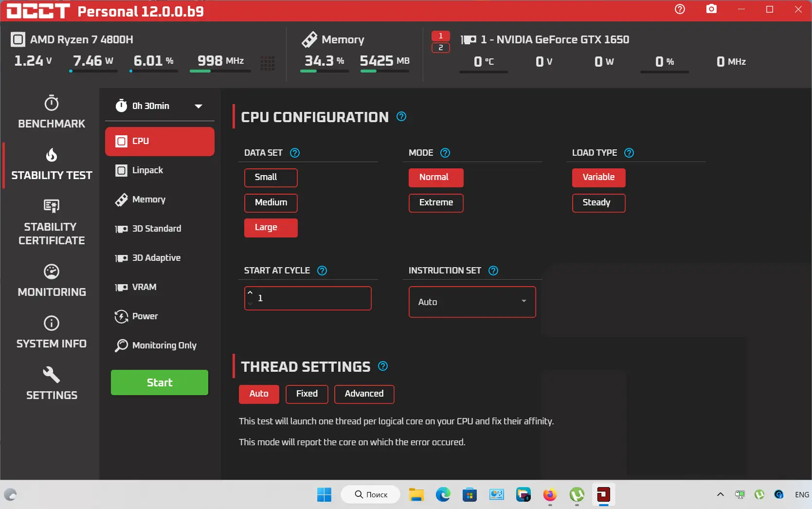Select GPU number 2 badge
Viewport: 812px width, 509px height.
tap(441, 48)
